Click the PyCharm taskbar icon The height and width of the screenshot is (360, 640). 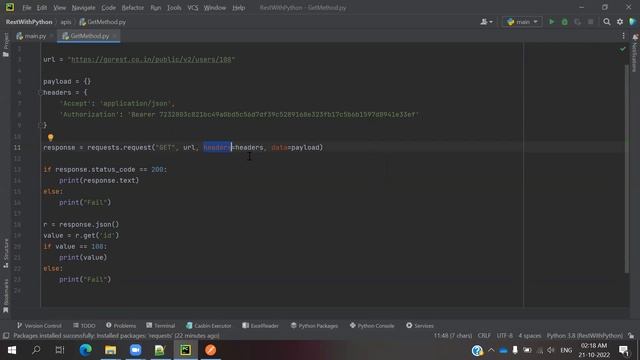coord(186,350)
